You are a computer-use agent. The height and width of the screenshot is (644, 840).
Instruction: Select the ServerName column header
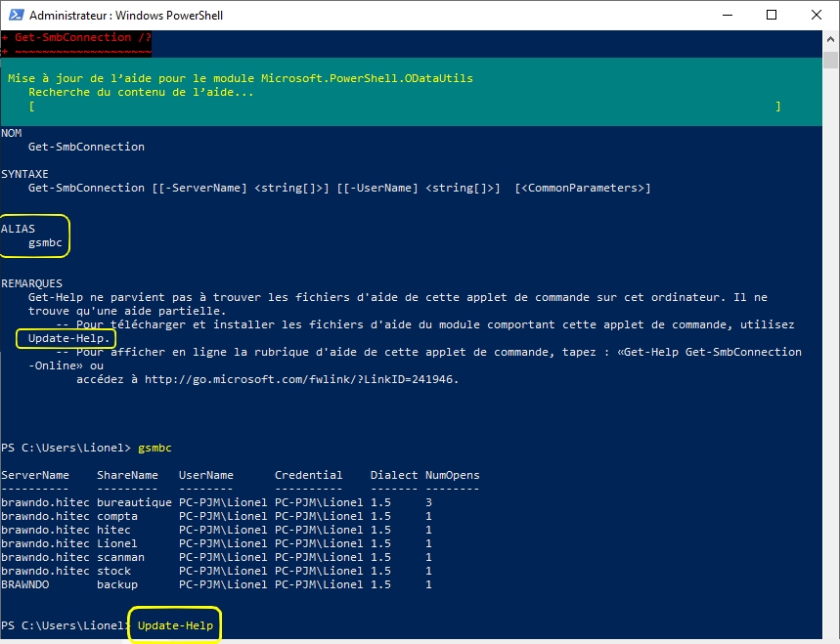pyautogui.click(x=36, y=474)
